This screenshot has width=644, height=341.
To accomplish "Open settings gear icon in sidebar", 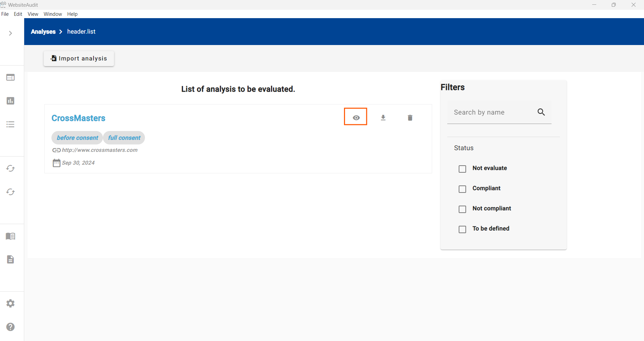I will pyautogui.click(x=10, y=303).
